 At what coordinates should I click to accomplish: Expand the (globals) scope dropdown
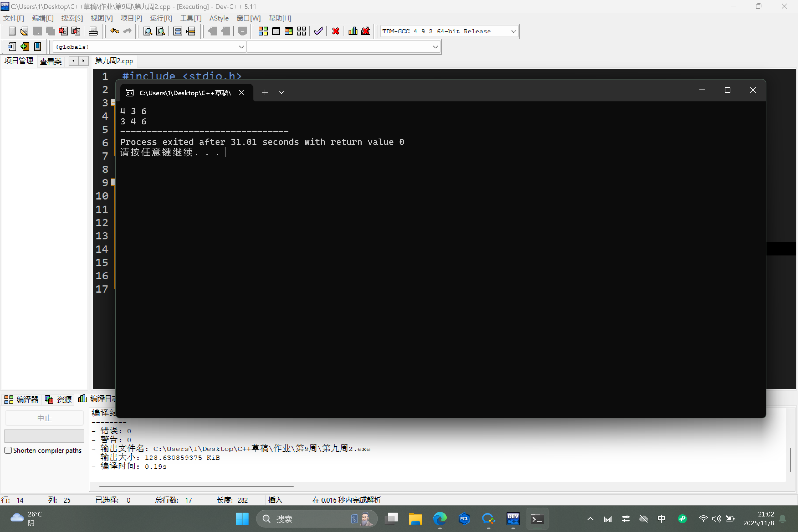tap(241, 47)
